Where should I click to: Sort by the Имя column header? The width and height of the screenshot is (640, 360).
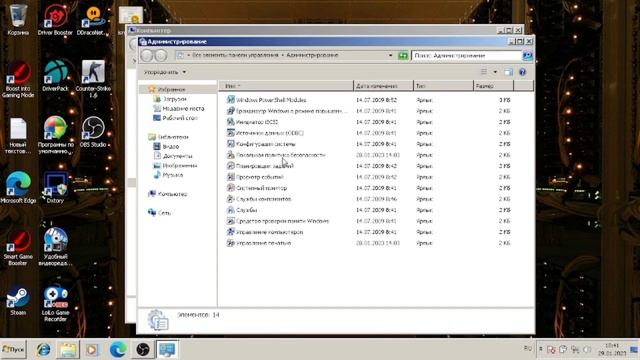point(287,86)
